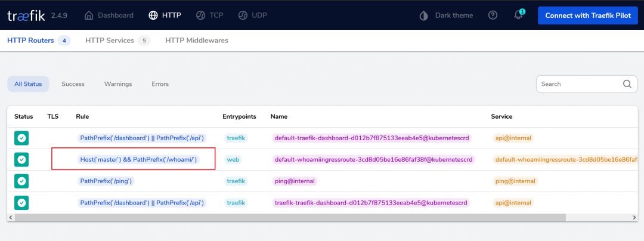Click the web entrypoint tag
Image resolution: width=644 pixels, height=241 pixels.
(233, 160)
